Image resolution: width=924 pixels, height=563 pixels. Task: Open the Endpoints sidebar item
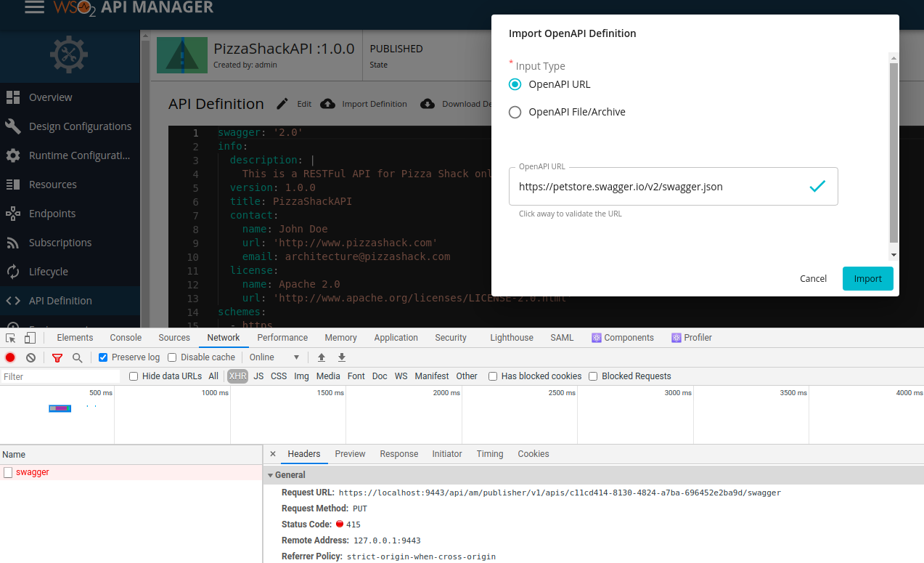coord(70,214)
